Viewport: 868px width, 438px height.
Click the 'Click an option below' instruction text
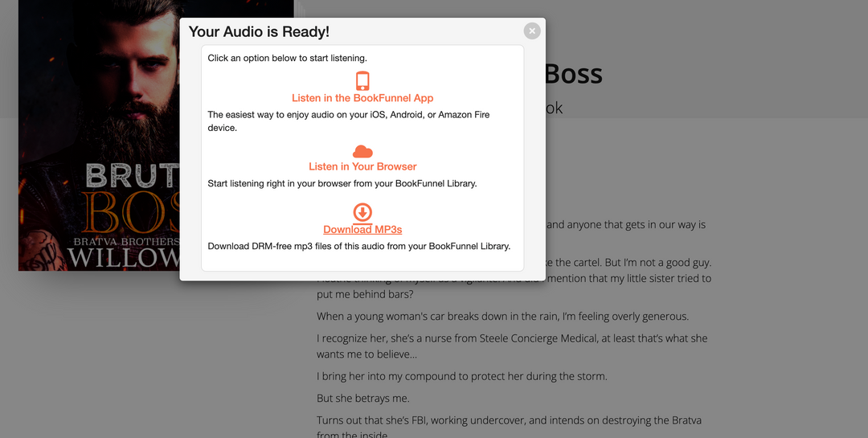pos(287,58)
